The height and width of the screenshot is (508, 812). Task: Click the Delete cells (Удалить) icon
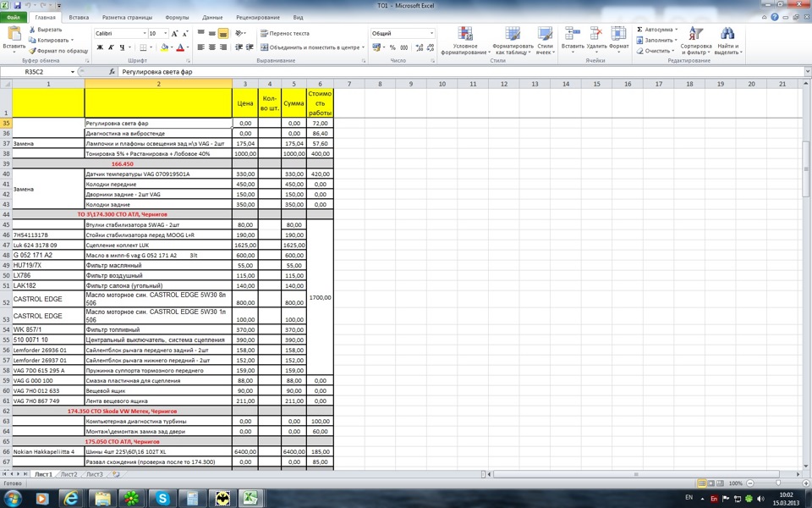pos(596,34)
